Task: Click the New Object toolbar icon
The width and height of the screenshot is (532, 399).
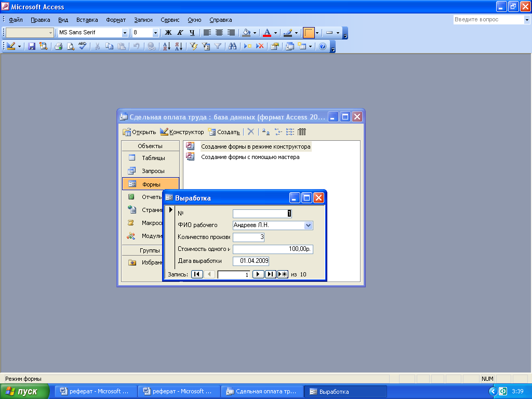Action: coord(302,46)
